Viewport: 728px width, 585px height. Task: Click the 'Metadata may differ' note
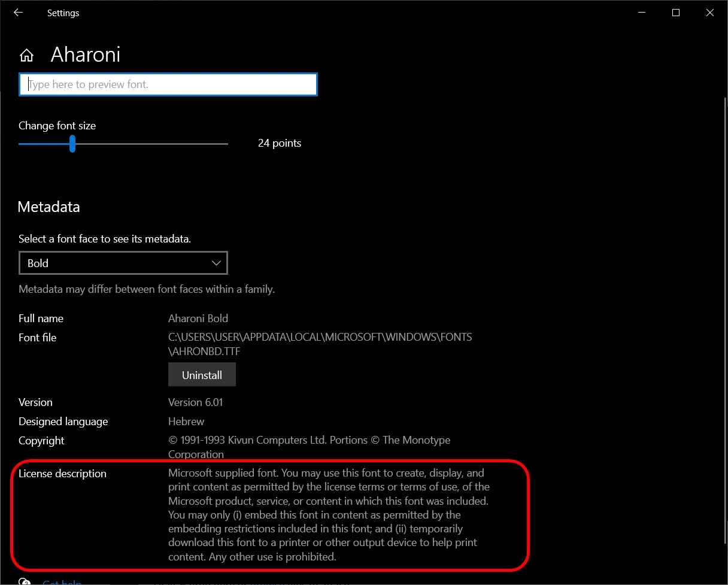click(x=147, y=289)
